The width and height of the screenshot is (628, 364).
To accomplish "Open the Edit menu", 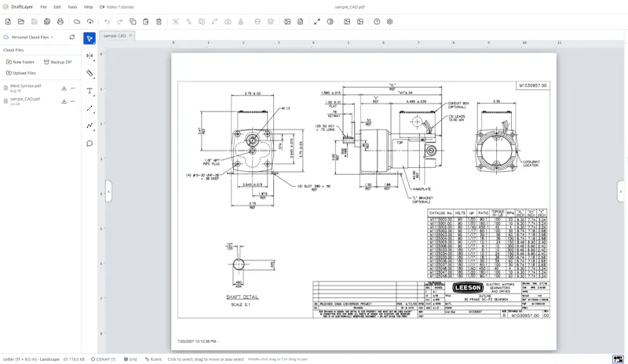I will point(57,7).
